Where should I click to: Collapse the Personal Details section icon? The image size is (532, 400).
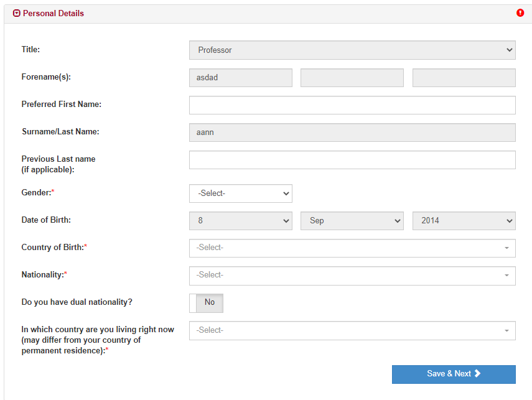[x=17, y=13]
